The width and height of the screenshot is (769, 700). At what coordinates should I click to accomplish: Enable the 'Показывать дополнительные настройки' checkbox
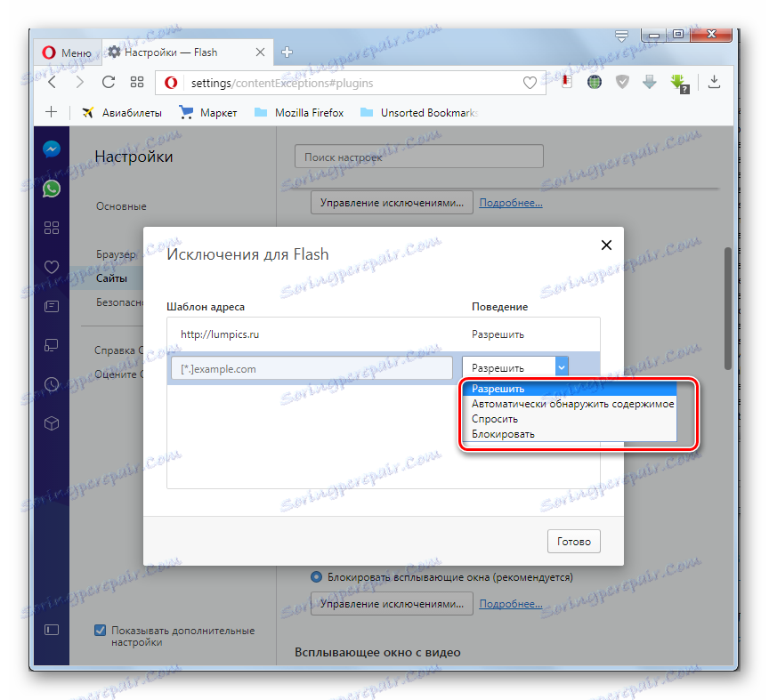tap(100, 631)
